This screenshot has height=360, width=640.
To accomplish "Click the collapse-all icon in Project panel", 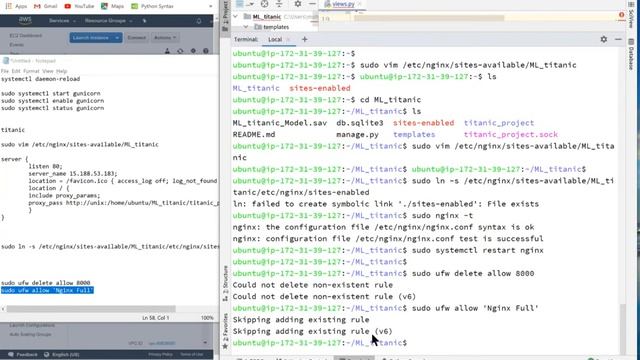I will (279, 4).
